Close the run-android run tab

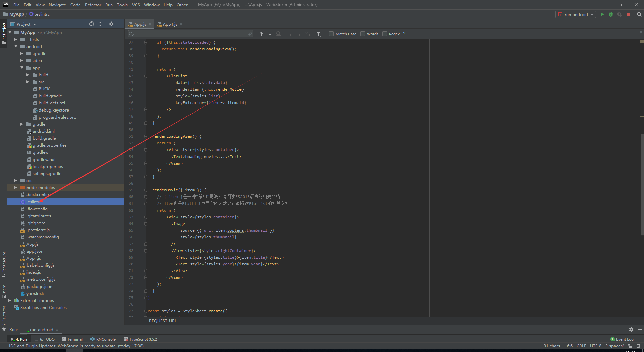pyautogui.click(x=57, y=329)
